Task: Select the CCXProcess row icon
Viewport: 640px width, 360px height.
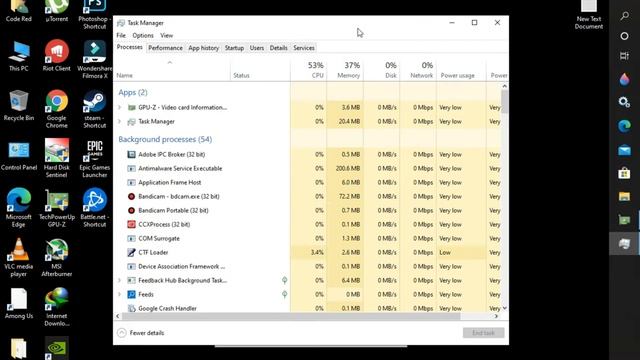Action: click(131, 224)
